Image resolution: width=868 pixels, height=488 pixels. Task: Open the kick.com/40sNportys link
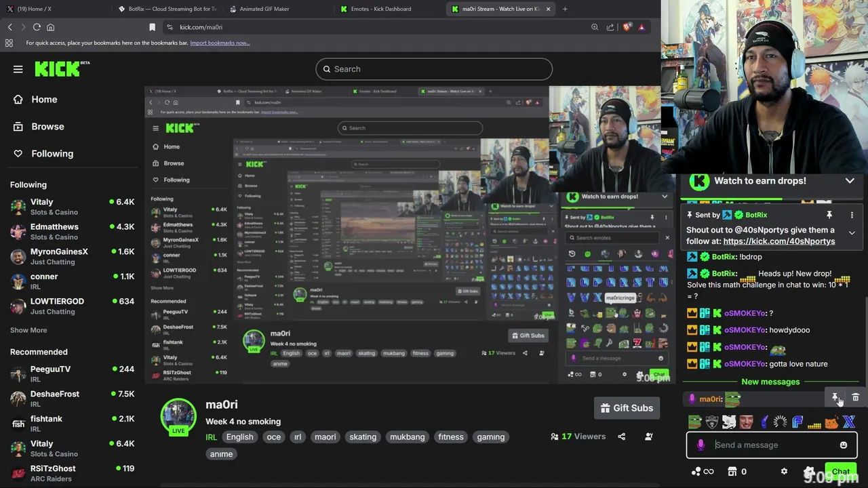[779, 241]
